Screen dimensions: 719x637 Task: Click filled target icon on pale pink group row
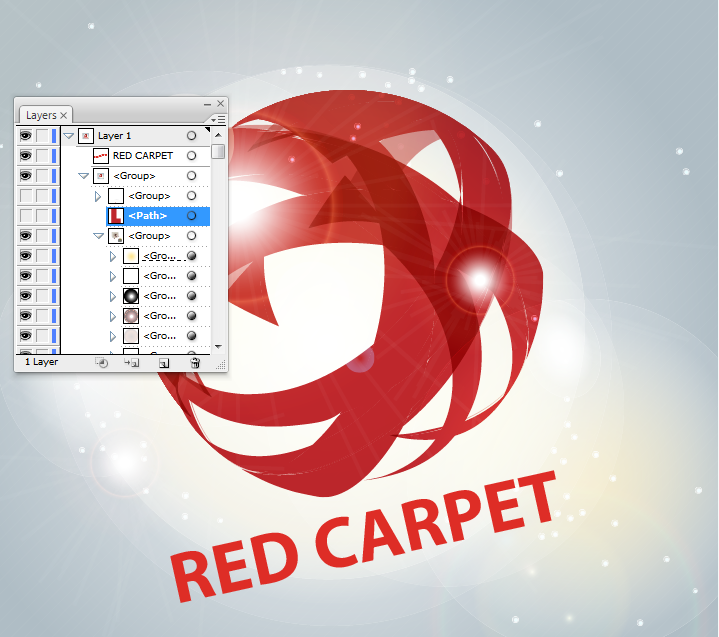click(192, 336)
